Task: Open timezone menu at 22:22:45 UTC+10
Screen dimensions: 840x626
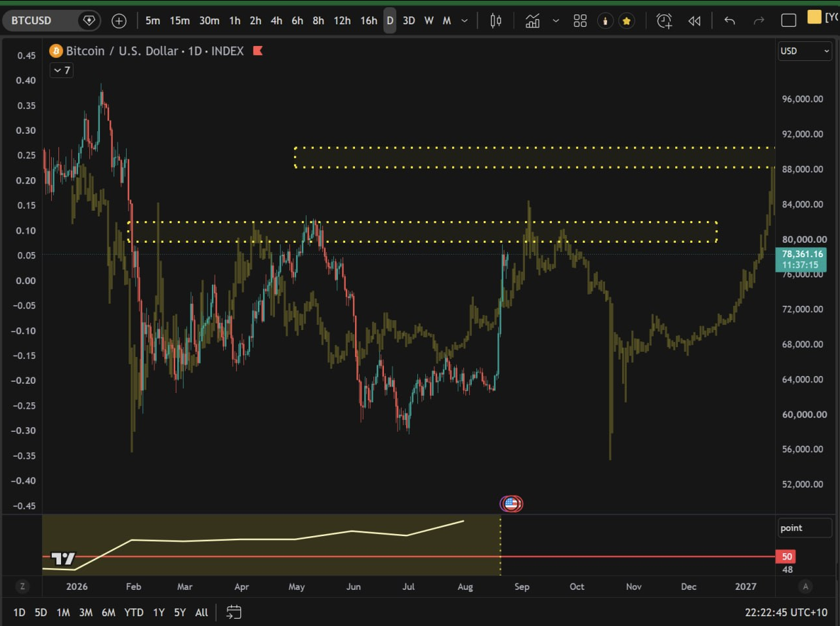Action: [786, 612]
